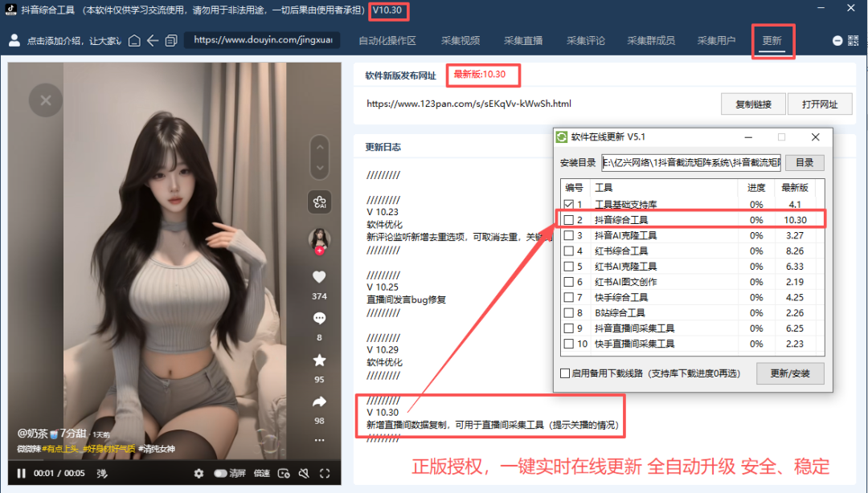The height and width of the screenshot is (493, 868).
Task: Click the V 10.25 changelog entry
Action: point(383,287)
